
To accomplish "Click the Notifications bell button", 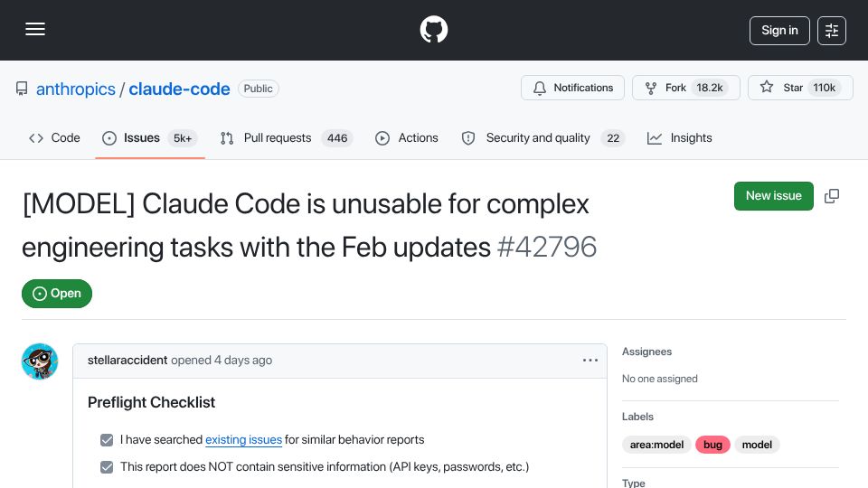I will click(x=572, y=88).
